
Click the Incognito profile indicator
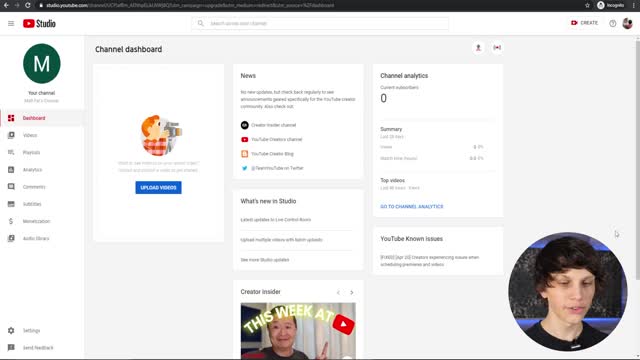click(610, 5)
